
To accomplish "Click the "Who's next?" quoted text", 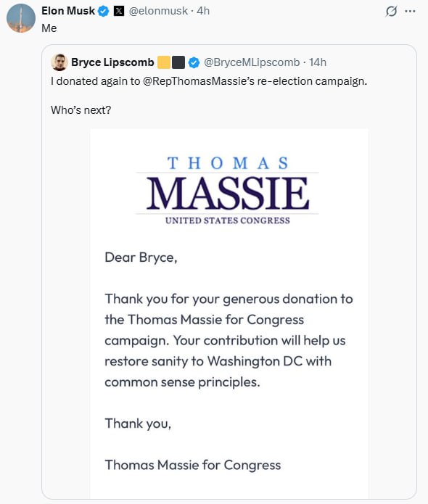I will [x=81, y=110].
